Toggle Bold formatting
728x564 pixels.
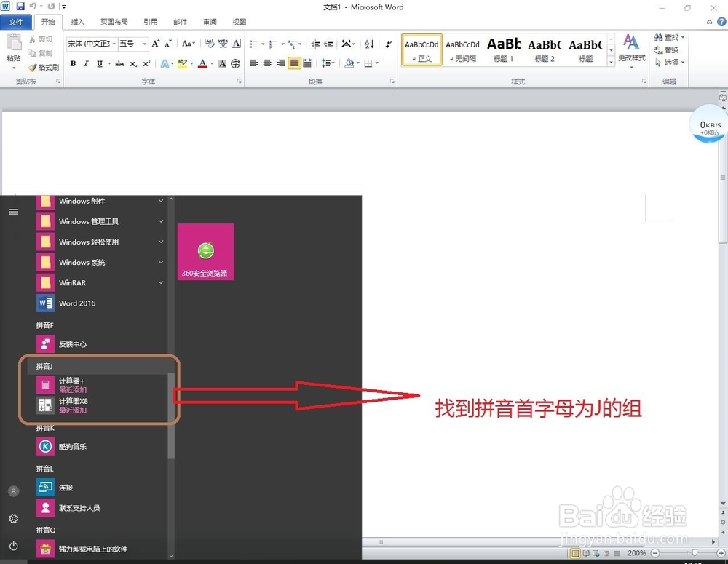[x=73, y=64]
